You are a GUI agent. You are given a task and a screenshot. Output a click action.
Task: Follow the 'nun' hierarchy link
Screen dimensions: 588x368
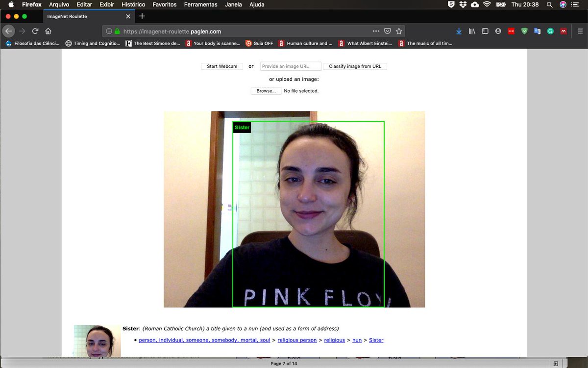357,340
